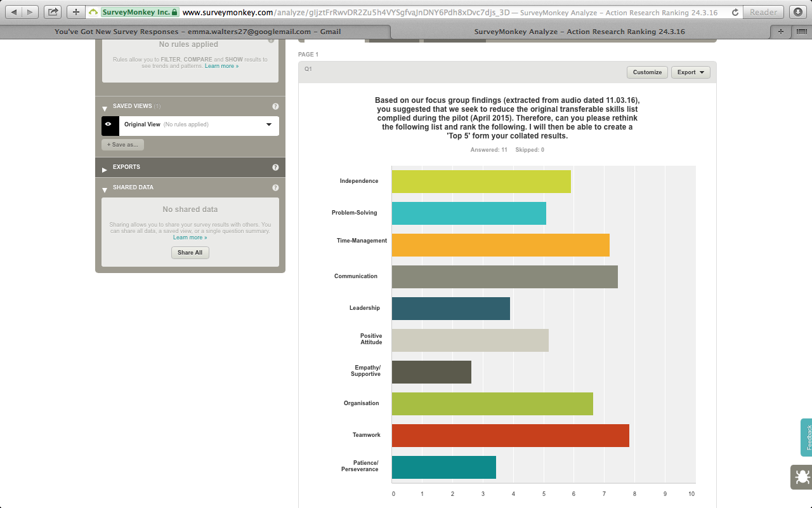Click the browser back arrow
Screen dimensions: 812x508
click(14, 12)
